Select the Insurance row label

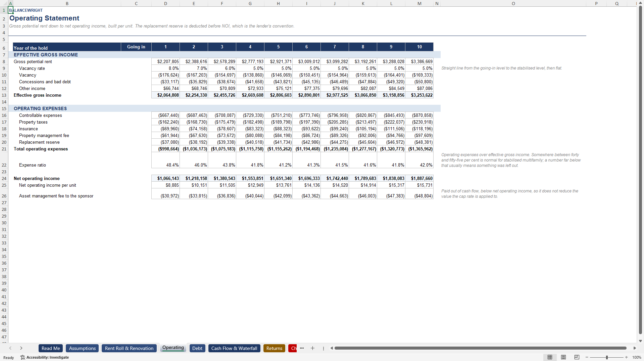click(29, 129)
